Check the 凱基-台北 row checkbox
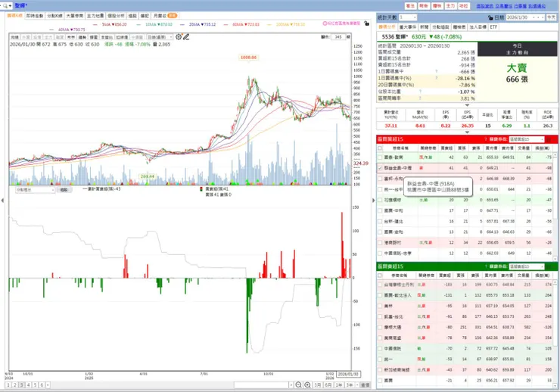560x392 pixels. (380, 316)
